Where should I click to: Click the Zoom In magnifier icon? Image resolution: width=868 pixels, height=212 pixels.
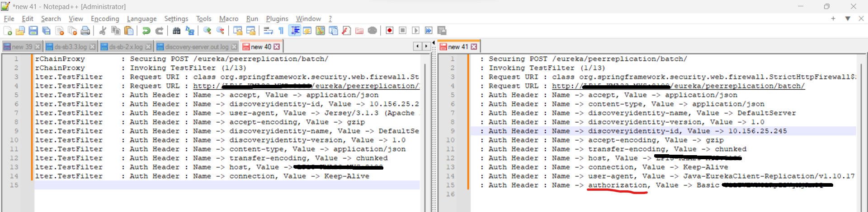click(x=207, y=31)
